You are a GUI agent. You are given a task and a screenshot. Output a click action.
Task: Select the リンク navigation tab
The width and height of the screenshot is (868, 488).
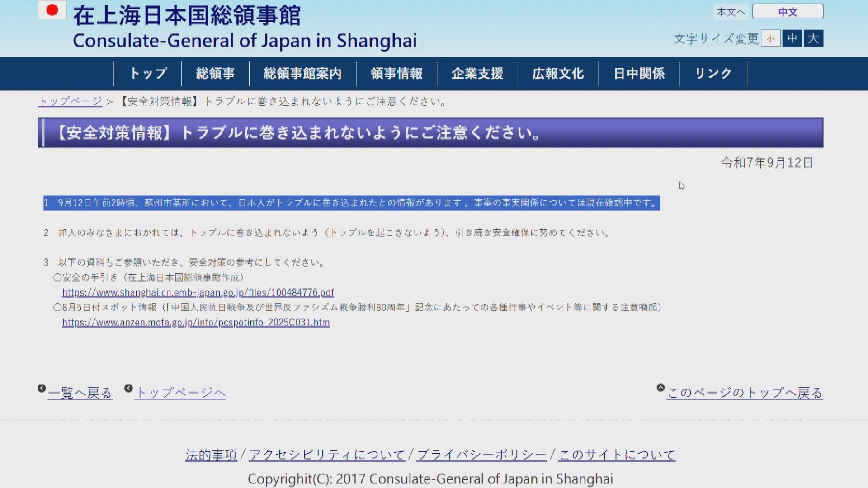[x=713, y=73]
